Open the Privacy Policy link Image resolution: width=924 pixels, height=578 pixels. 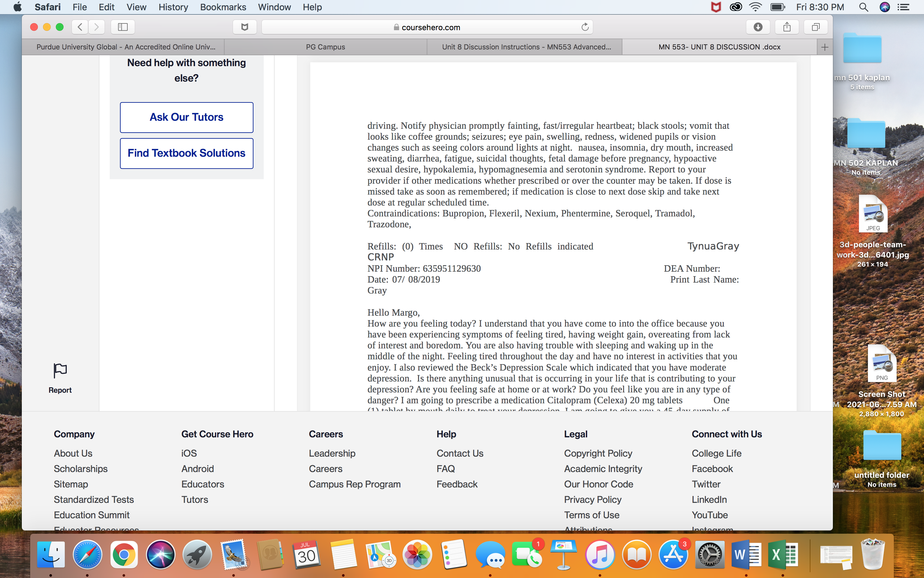(593, 500)
